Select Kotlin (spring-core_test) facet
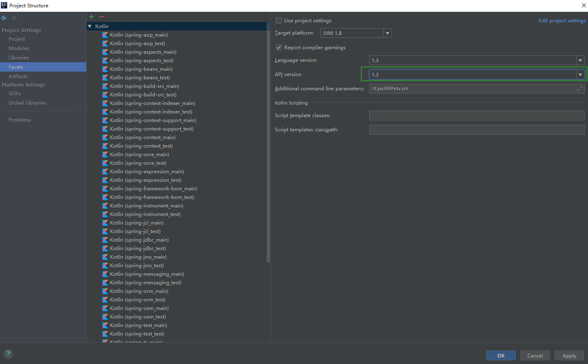Viewport: 588px width, 364px height. [x=138, y=163]
